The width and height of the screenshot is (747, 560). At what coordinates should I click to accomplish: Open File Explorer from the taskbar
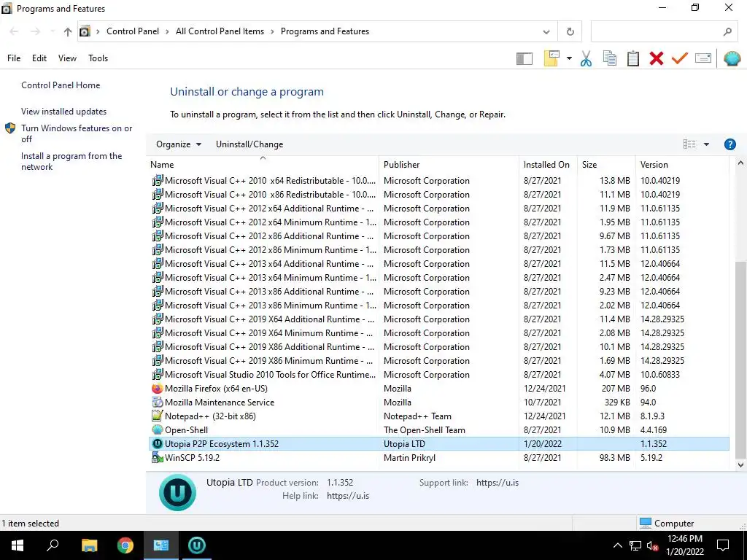click(89, 545)
